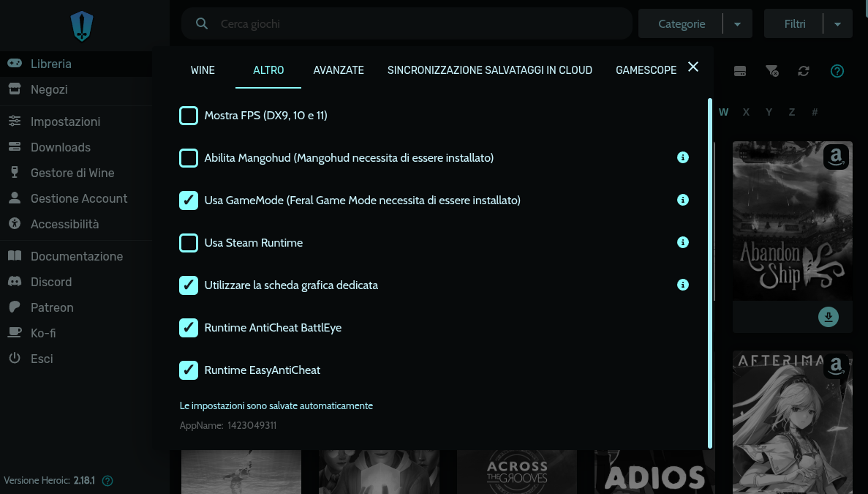Click the refresh library icon
The height and width of the screenshot is (494, 868).
804,71
